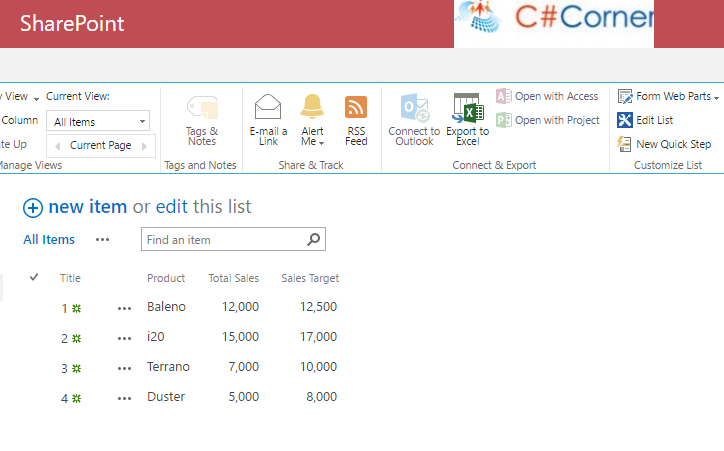This screenshot has height=451, width=724.
Task: Expand the View dropdown arrow in ribbon
Action: [36, 99]
